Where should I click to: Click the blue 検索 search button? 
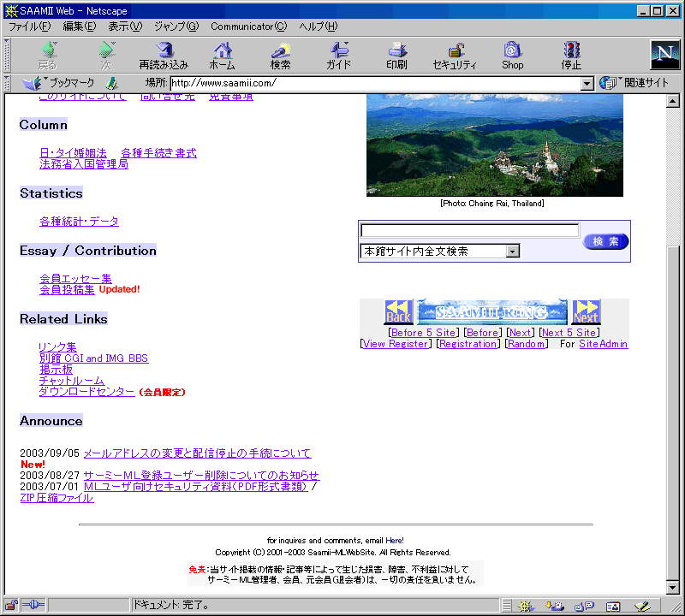pyautogui.click(x=605, y=241)
